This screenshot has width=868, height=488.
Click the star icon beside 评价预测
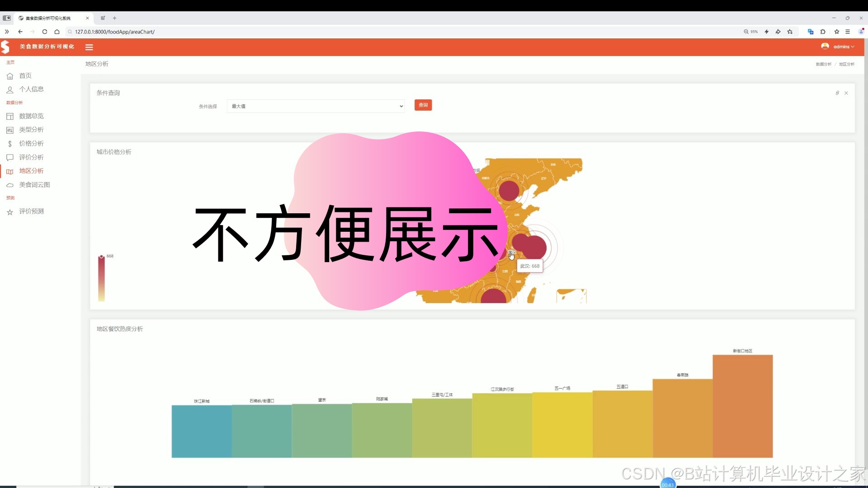tap(10, 212)
